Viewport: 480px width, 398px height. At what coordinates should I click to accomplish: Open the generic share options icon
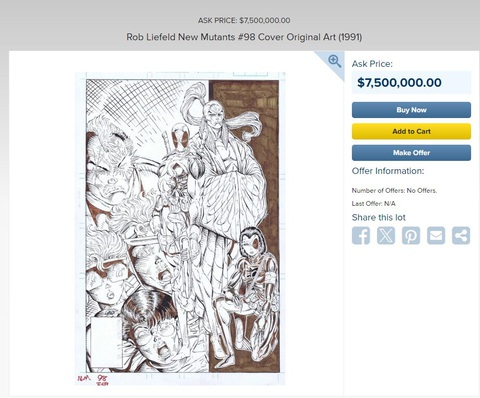click(x=461, y=236)
